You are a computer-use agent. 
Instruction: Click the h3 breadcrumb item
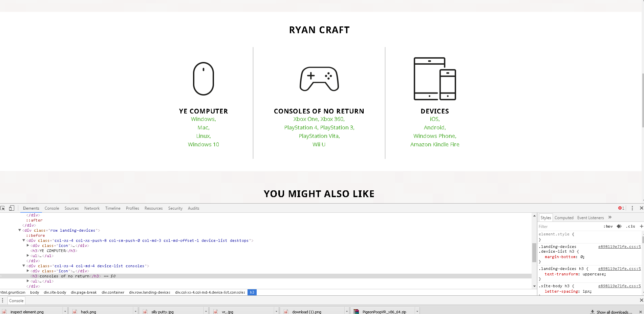pos(252,292)
